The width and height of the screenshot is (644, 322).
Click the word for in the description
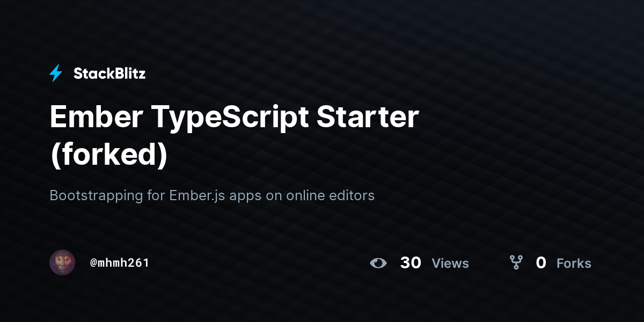156,195
